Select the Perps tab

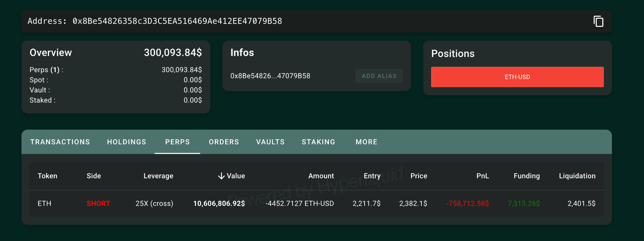[x=177, y=142]
